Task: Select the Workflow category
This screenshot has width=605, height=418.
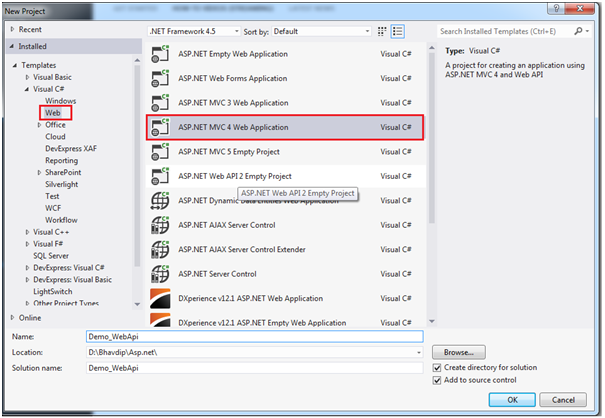Action: 61,220
